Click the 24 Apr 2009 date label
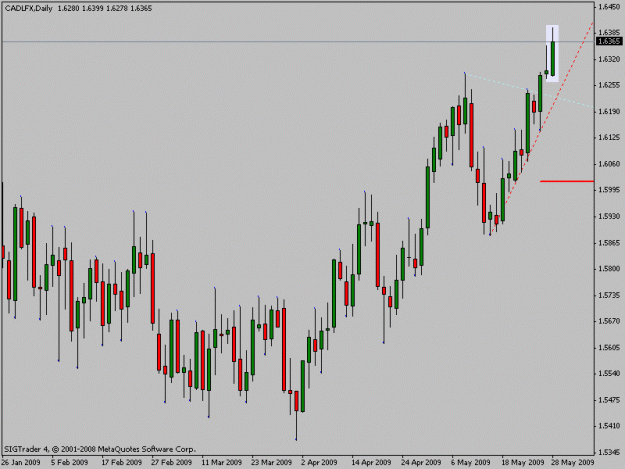Viewport: 625px width, 469px height. point(421,462)
